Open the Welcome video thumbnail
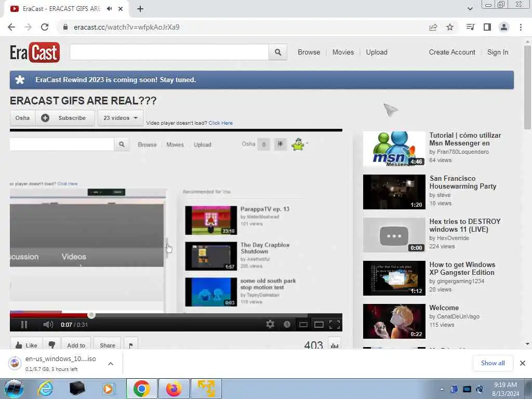Viewport: 532px width, 399px height. coord(394,321)
